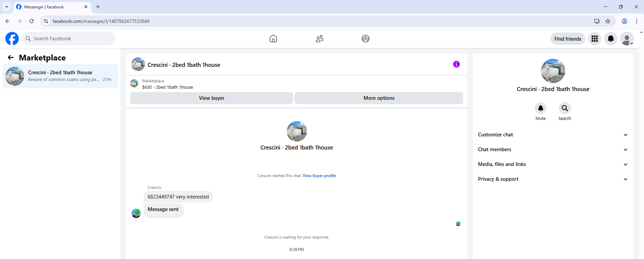Click the Marketplace heading text
This screenshot has height=259, width=644.
(42, 58)
